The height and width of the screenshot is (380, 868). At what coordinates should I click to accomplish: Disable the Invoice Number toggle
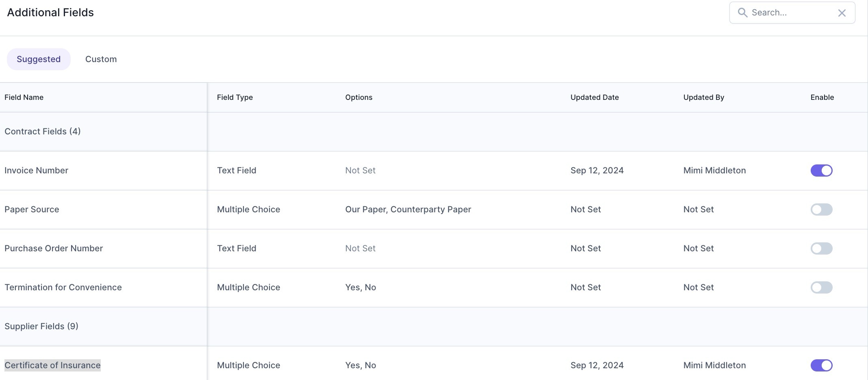821,171
